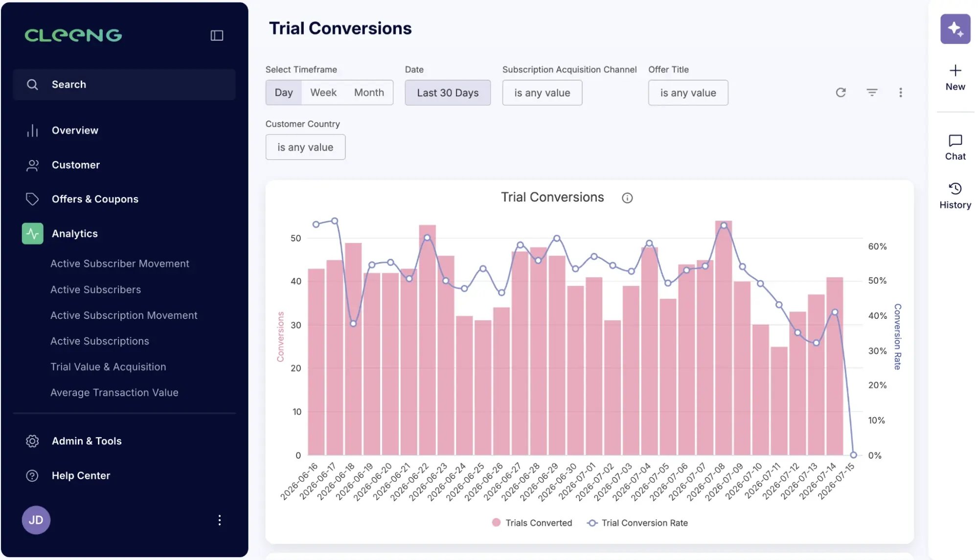Open the History clock icon
Viewport: 978px width, 560px height.
(955, 189)
